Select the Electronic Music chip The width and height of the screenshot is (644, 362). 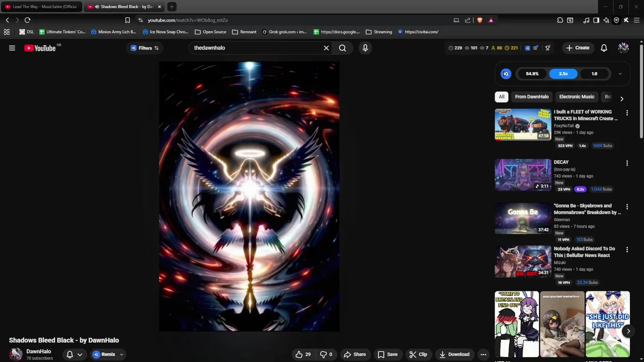tap(577, 97)
